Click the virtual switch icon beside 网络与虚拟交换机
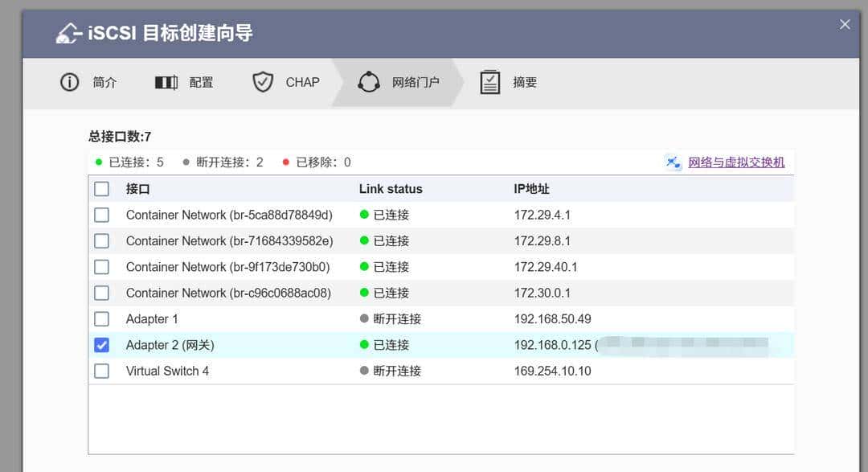Viewport: 868px width, 472px height. (673, 162)
